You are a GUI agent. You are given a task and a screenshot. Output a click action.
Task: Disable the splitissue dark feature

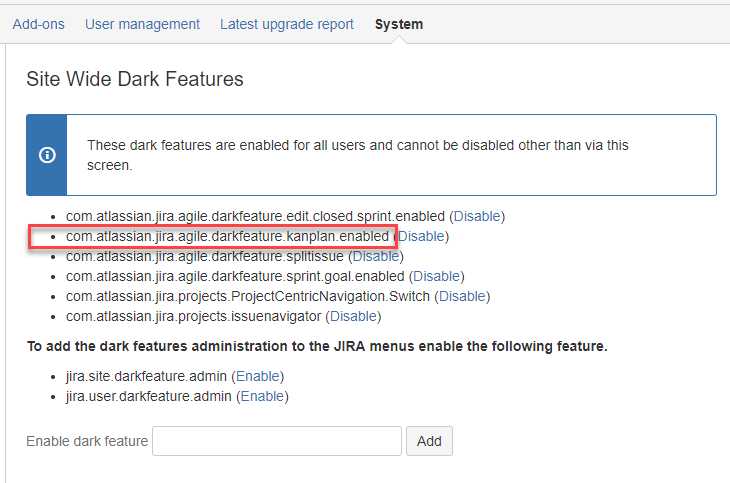(x=376, y=256)
